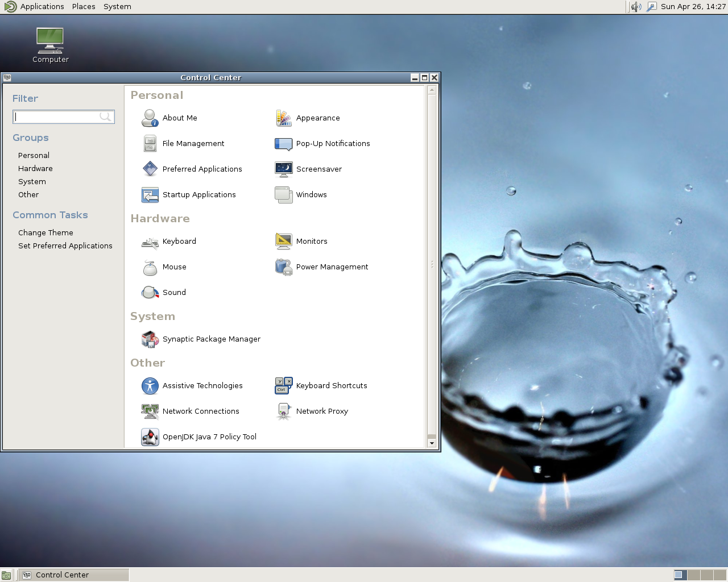The height and width of the screenshot is (582, 728).
Task: Focus the Filter search field
Action: point(64,117)
